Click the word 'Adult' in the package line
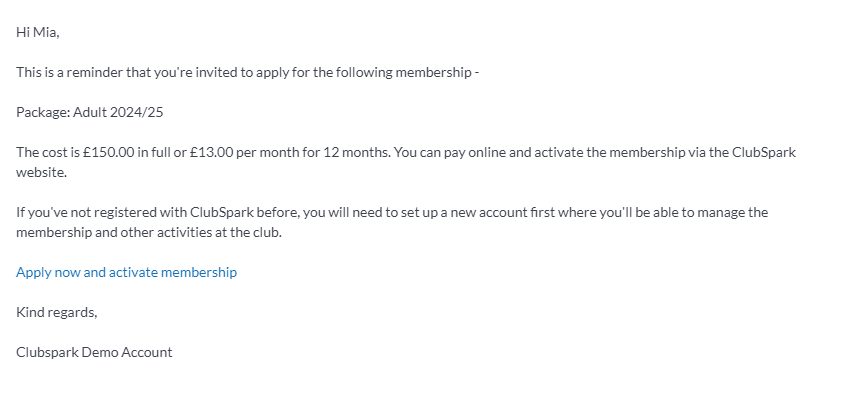The image size is (846, 401). (x=90, y=112)
